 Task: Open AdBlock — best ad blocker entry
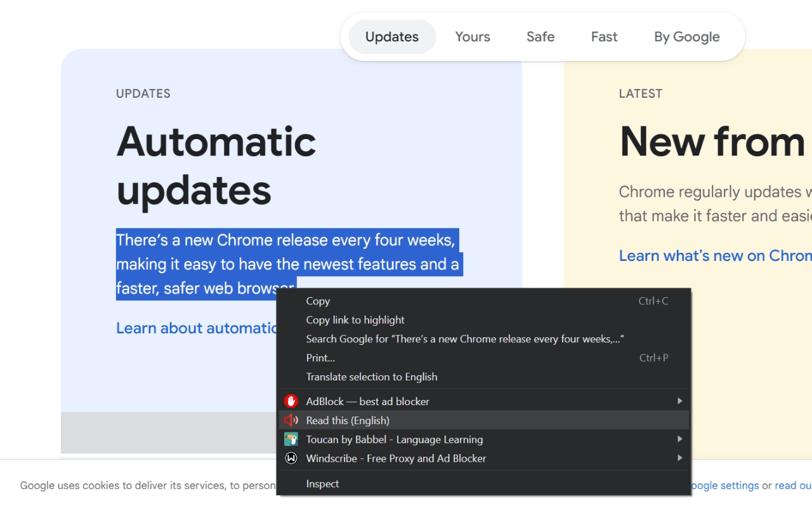tap(483, 401)
